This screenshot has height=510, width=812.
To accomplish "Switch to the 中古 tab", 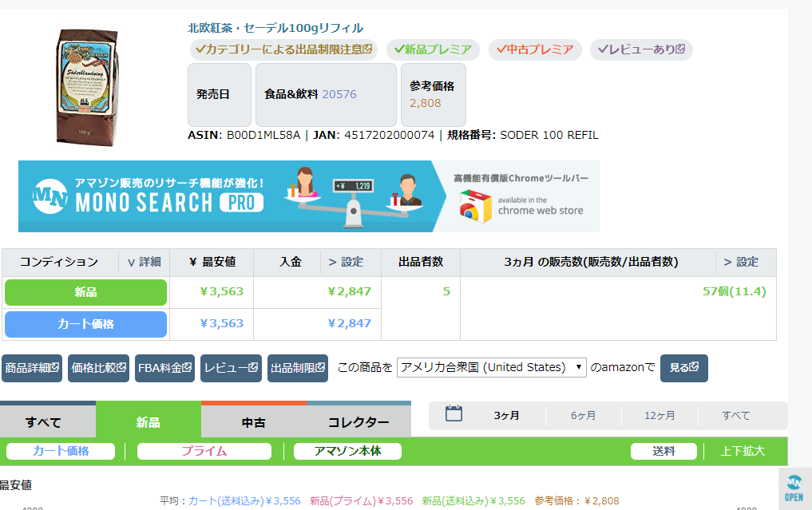I will tap(253, 422).
